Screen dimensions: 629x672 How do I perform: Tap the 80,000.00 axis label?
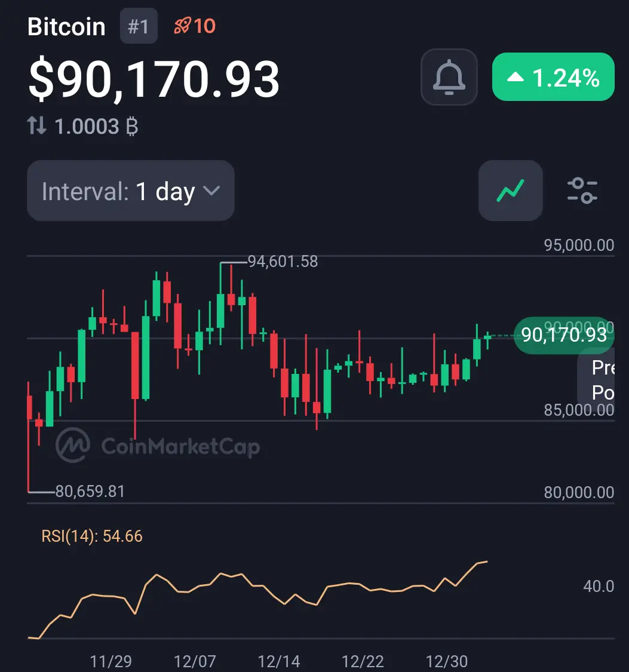[x=579, y=492]
